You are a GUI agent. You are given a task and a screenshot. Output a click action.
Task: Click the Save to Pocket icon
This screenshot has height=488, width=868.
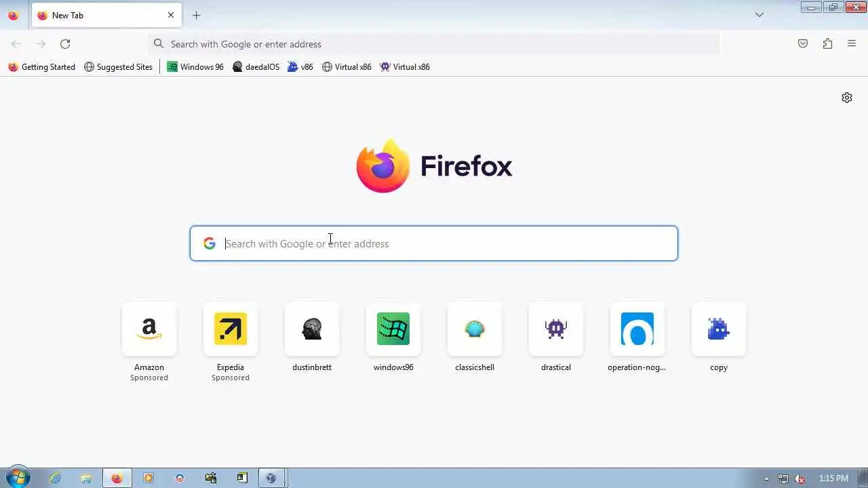[x=803, y=43]
